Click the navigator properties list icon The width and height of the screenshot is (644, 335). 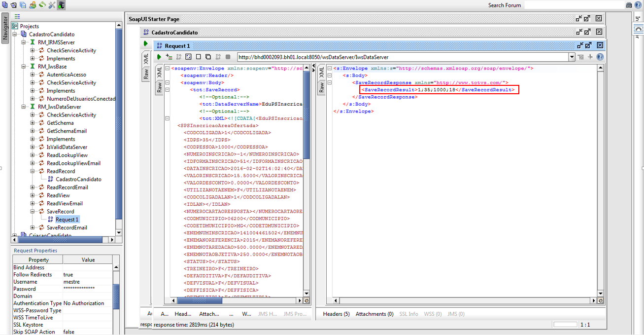(17, 16)
